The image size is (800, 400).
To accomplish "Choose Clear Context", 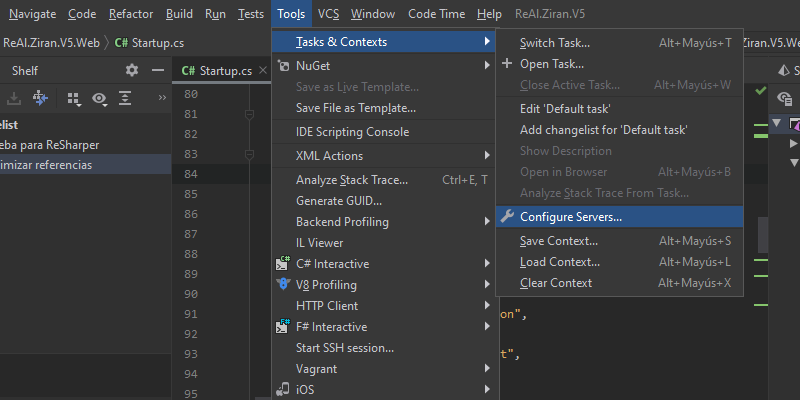I will [619, 283].
